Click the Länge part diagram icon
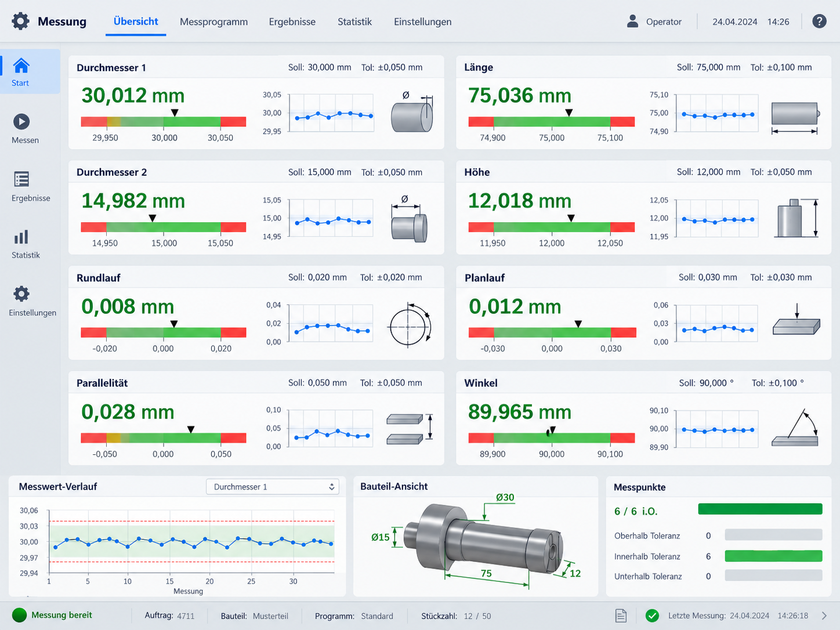Viewport: 840px width, 630px height. 795,117
